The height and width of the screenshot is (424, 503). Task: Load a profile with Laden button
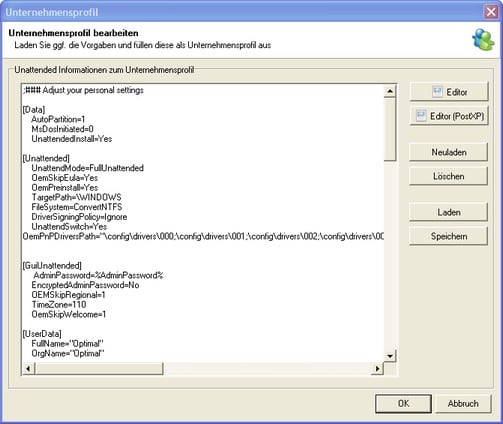(x=449, y=212)
